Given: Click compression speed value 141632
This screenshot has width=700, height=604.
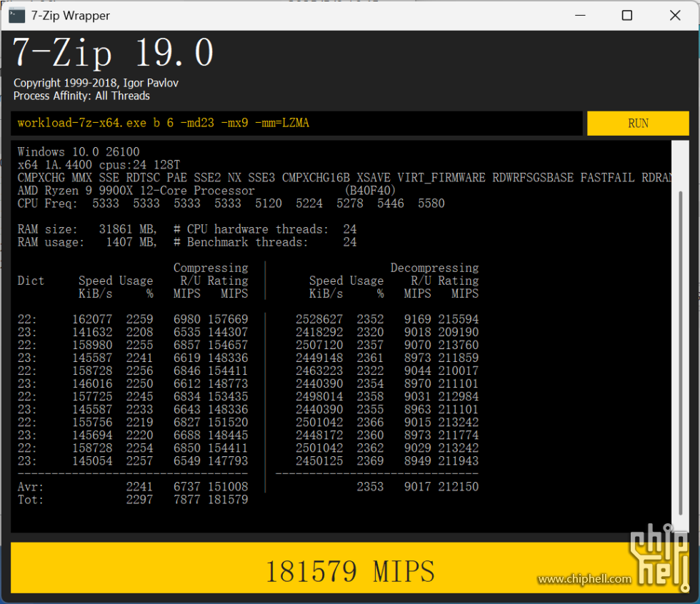Looking at the screenshot, I should point(92,332).
